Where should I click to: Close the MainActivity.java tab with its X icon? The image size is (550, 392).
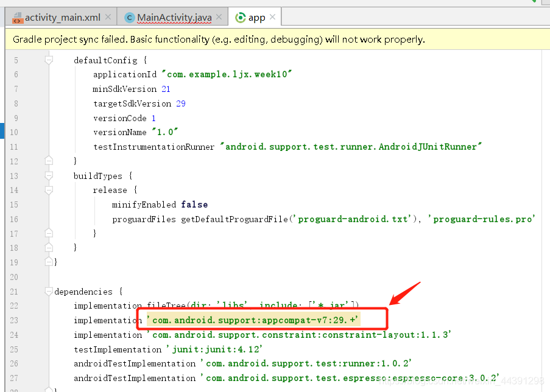[x=219, y=17]
